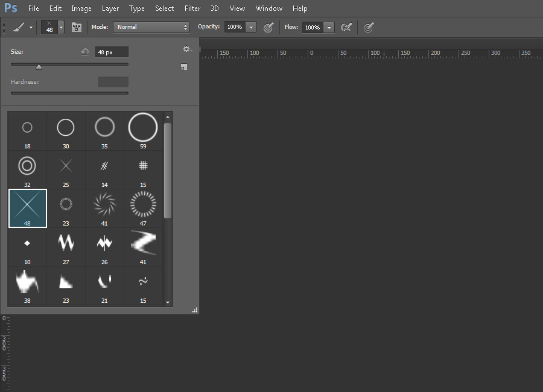The image size is (543, 392).
Task: Select the 59-pixel circle brush preset
Action: (143, 127)
